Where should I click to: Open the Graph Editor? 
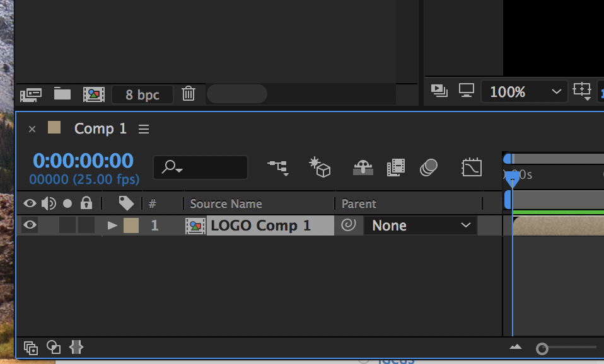pyautogui.click(x=472, y=168)
